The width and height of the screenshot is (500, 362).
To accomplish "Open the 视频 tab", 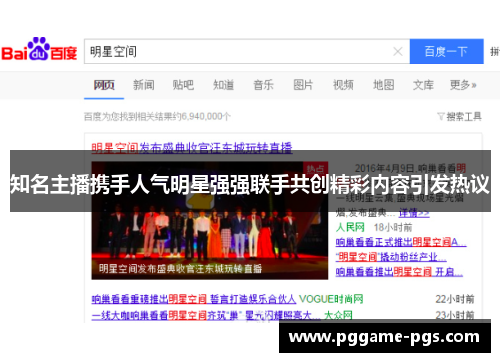I will (x=343, y=85).
